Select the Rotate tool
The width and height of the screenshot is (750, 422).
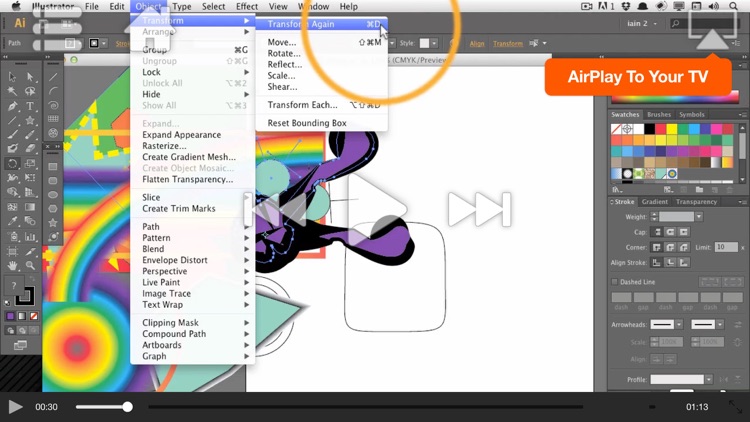(x=12, y=164)
